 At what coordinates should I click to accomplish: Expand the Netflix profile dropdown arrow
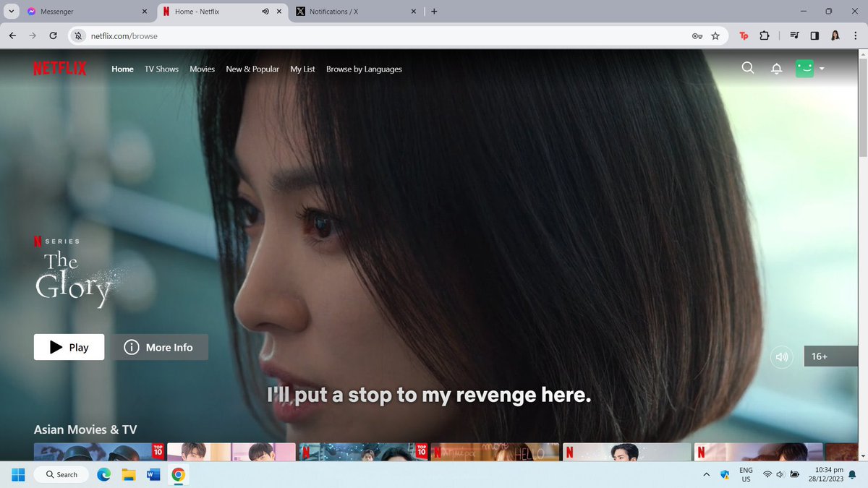[822, 69]
